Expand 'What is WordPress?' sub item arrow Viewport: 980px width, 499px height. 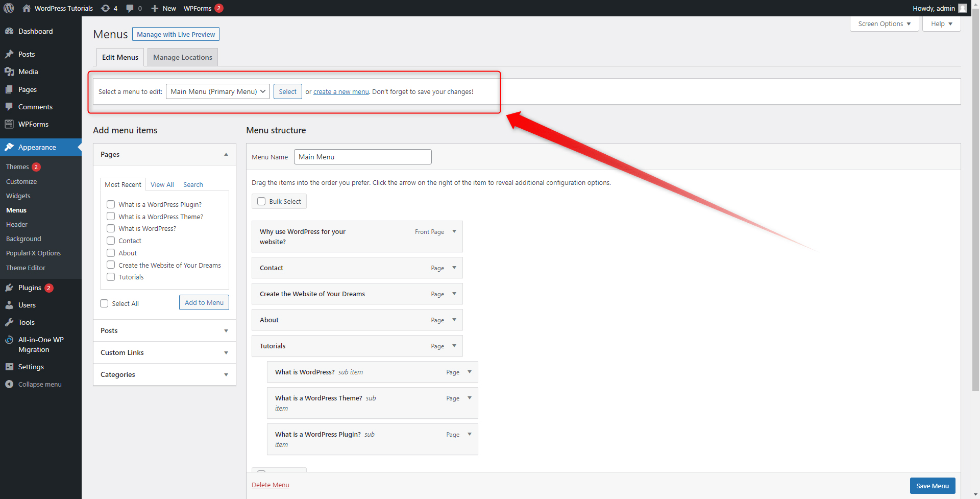[x=470, y=372]
